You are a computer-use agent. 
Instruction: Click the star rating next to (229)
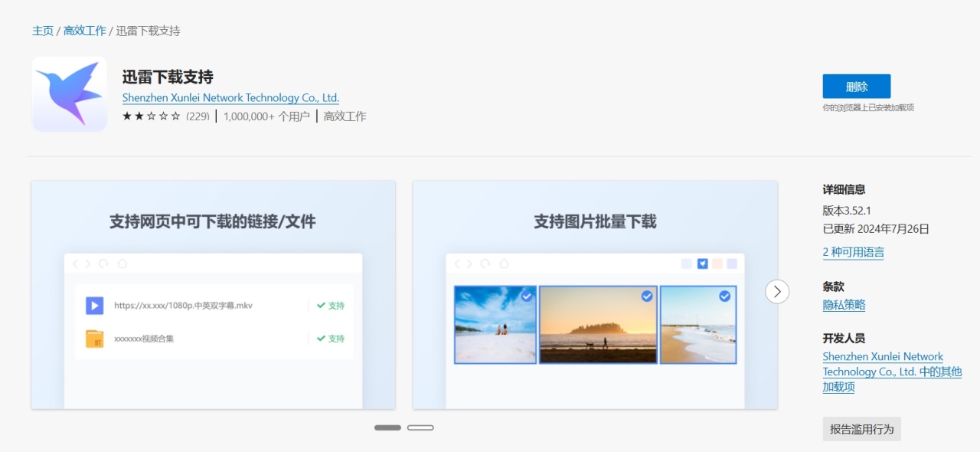pos(152,116)
